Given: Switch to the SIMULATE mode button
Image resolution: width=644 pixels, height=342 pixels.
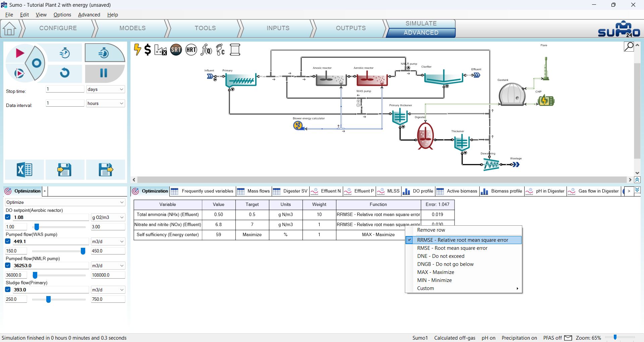Looking at the screenshot, I should [421, 23].
